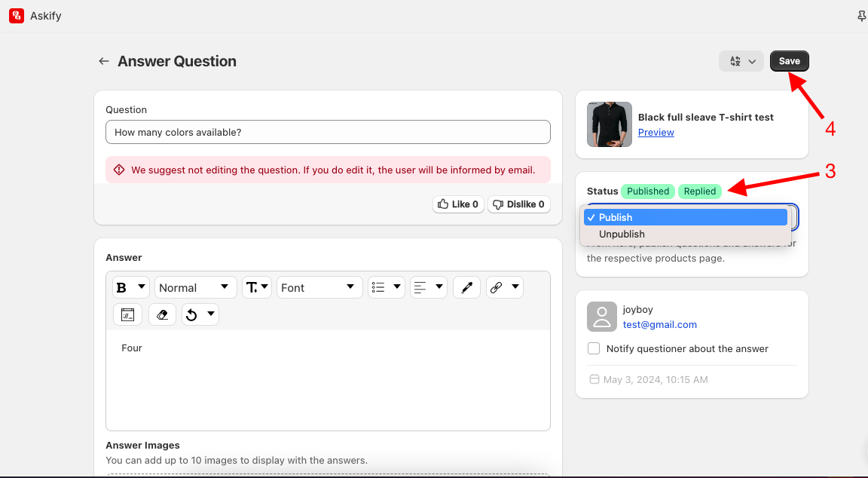The height and width of the screenshot is (478, 868).
Task: Click the pin icon at top right
Action: pyautogui.click(x=862, y=16)
